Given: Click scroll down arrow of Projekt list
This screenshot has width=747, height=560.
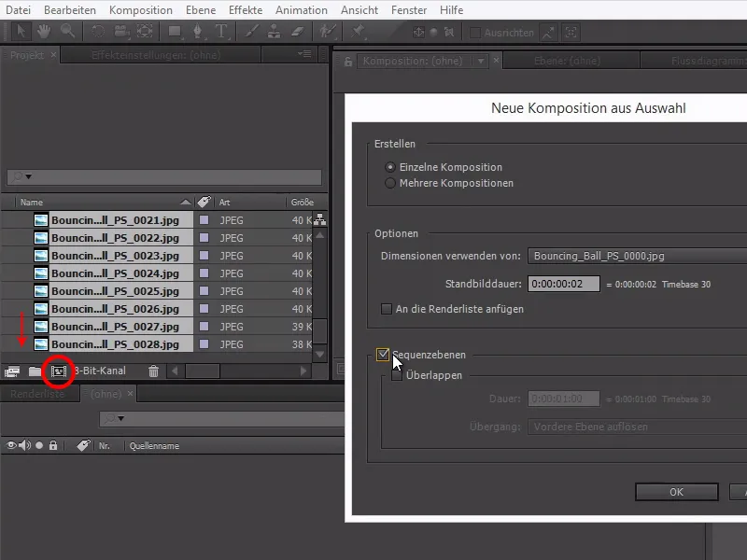Looking at the screenshot, I should click(x=320, y=354).
